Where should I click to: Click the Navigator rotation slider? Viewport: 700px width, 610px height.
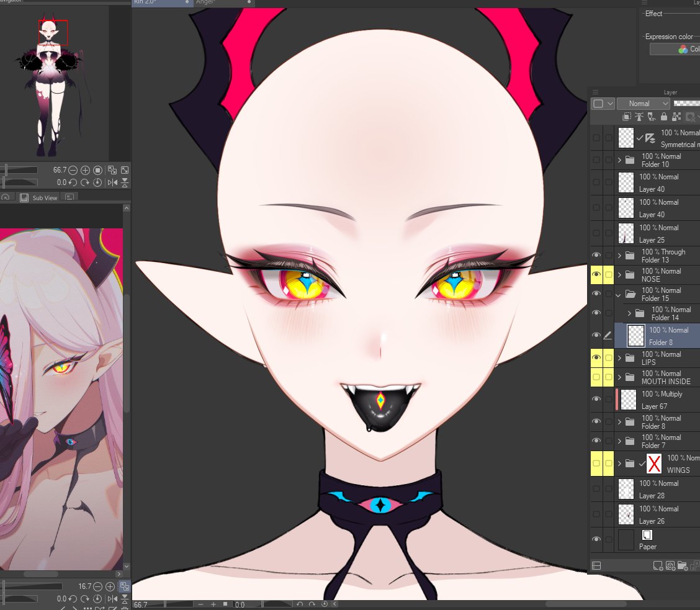[x=19, y=182]
